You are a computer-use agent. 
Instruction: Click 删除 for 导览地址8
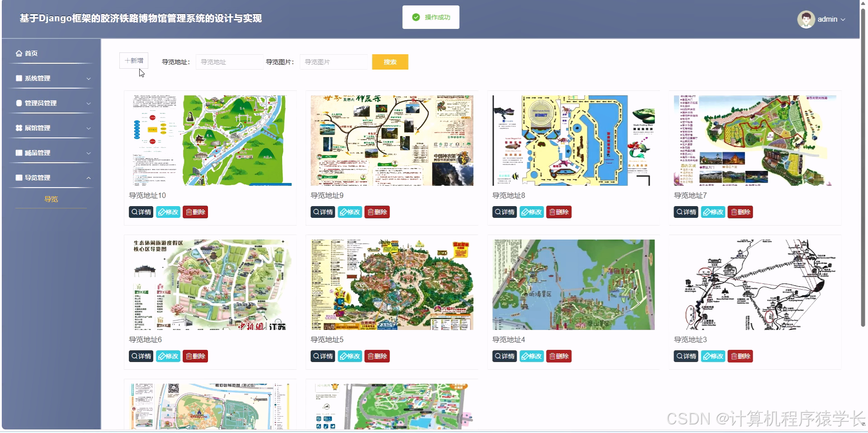pos(559,212)
